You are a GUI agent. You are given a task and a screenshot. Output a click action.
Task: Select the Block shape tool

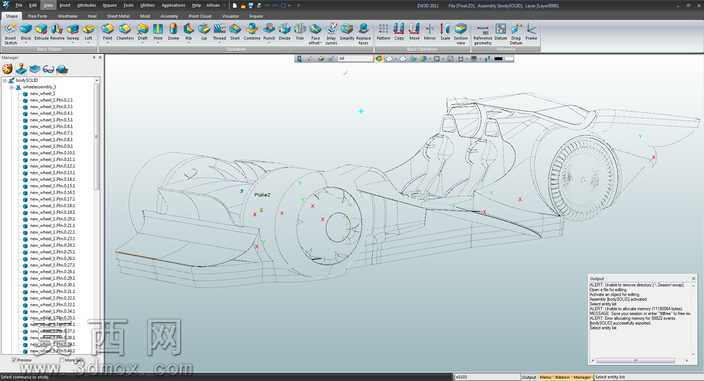(x=26, y=32)
